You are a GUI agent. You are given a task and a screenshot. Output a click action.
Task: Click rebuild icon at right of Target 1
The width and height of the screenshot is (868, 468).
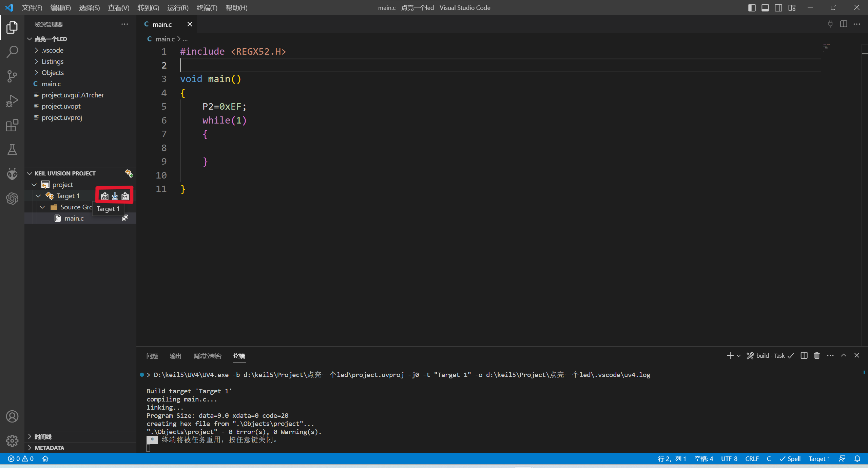tap(125, 196)
